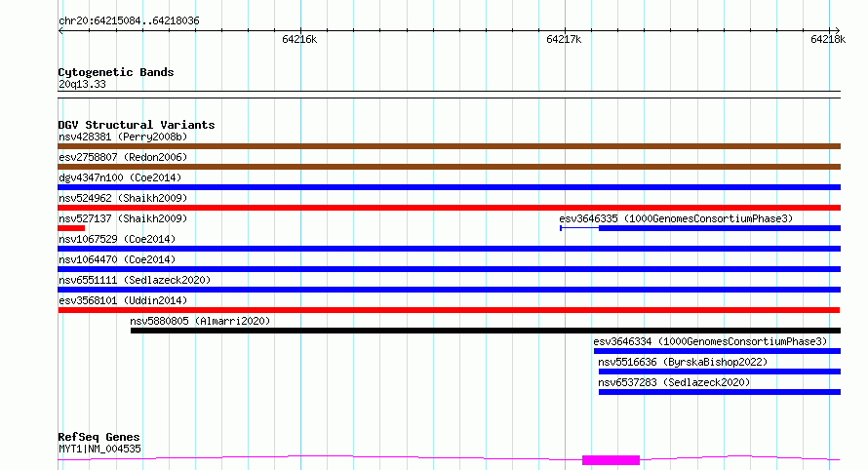868x470 pixels.
Task: Open the dgv4347n100 (Coe2014) blue variant bar
Action: click(449, 187)
